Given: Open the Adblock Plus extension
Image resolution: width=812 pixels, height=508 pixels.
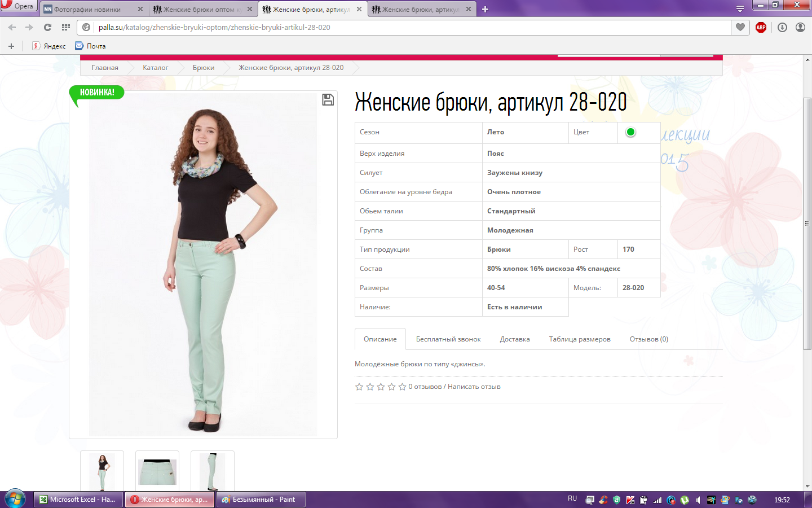Looking at the screenshot, I should 761,27.
